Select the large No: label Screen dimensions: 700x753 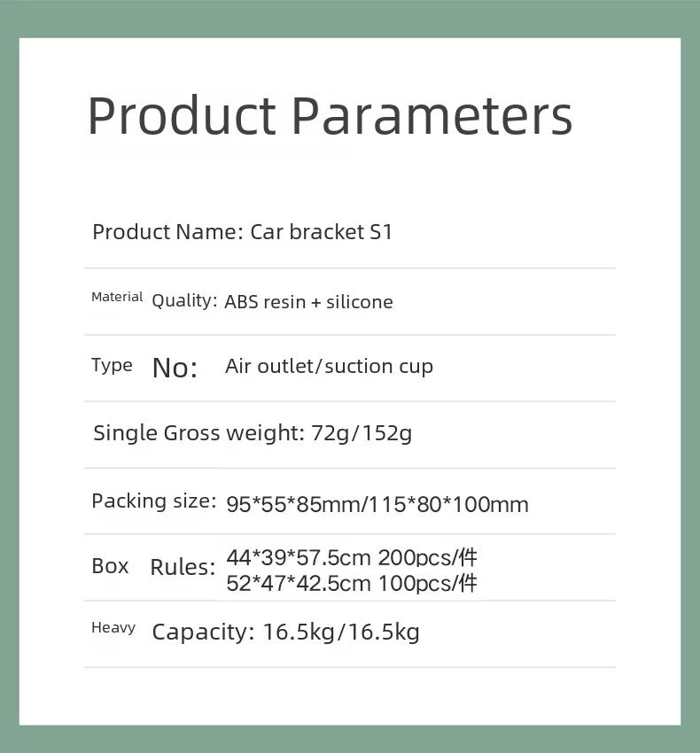pos(175,369)
